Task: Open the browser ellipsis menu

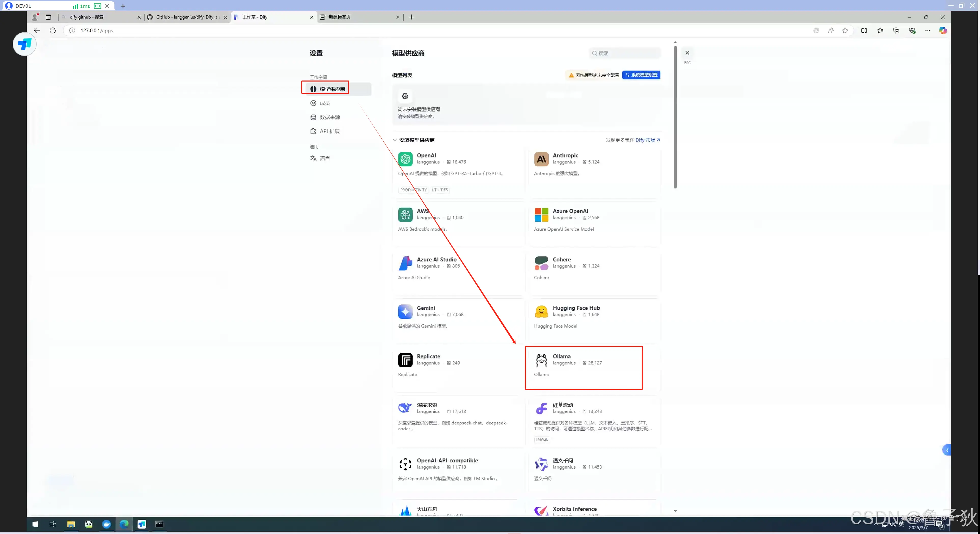Action: tap(928, 31)
